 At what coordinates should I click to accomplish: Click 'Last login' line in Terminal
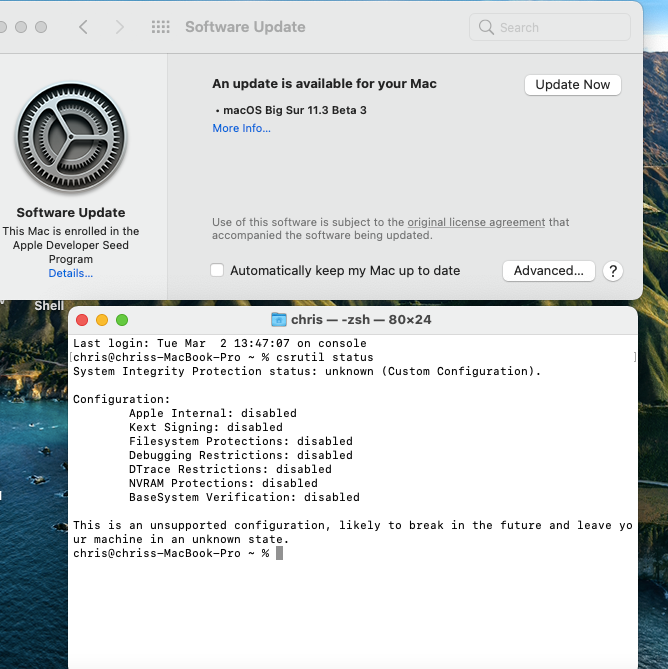(220, 343)
